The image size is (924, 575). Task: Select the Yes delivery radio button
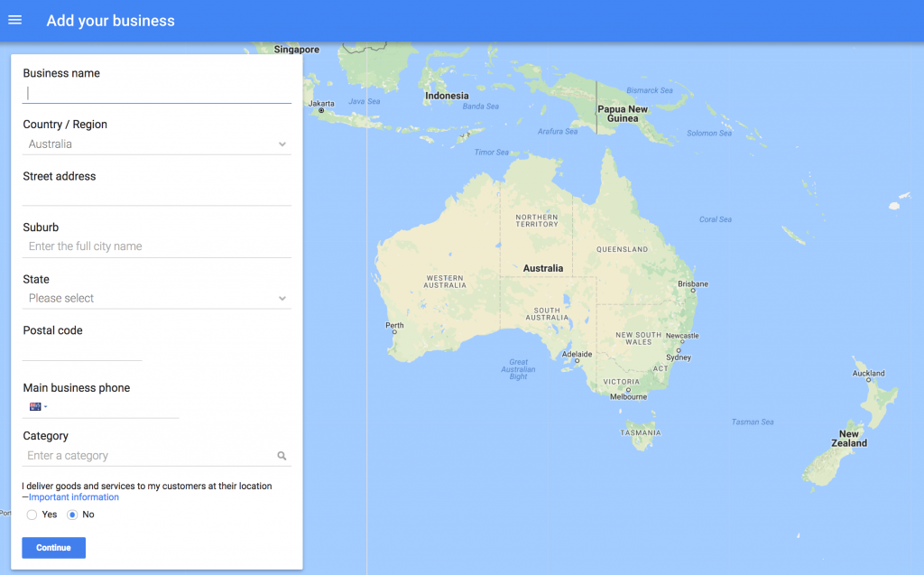pos(32,515)
